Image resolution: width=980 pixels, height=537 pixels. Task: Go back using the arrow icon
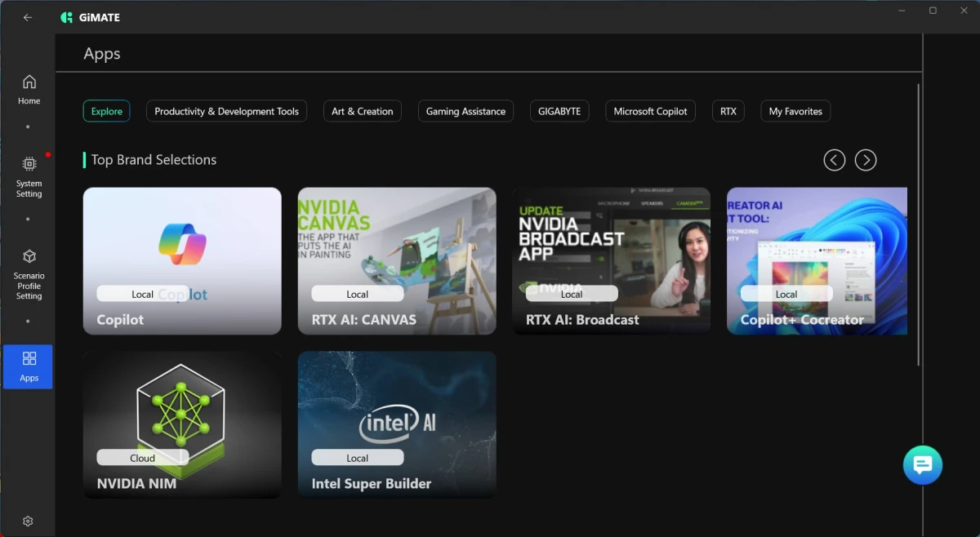(27, 17)
